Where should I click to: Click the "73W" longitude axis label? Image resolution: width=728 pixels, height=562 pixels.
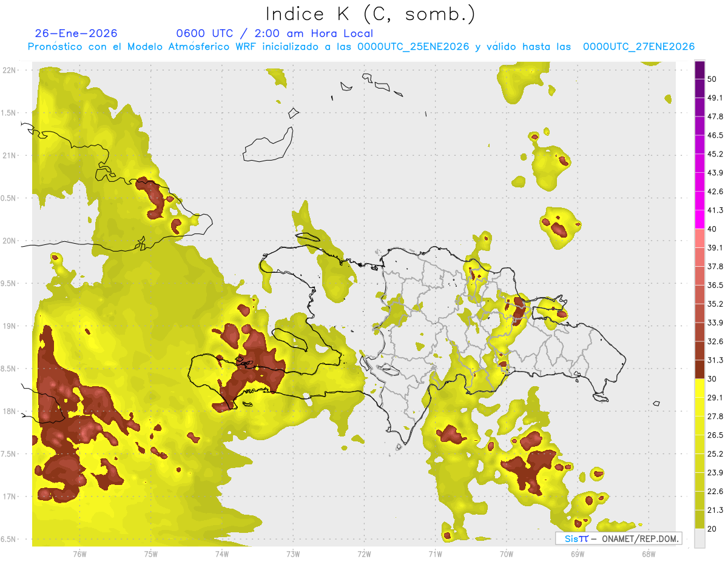293,554
